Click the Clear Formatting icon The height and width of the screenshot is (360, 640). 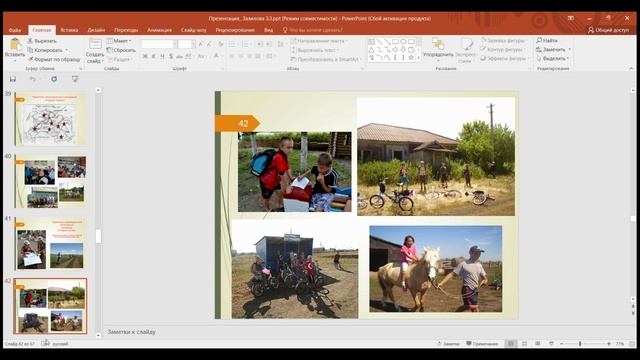click(220, 44)
